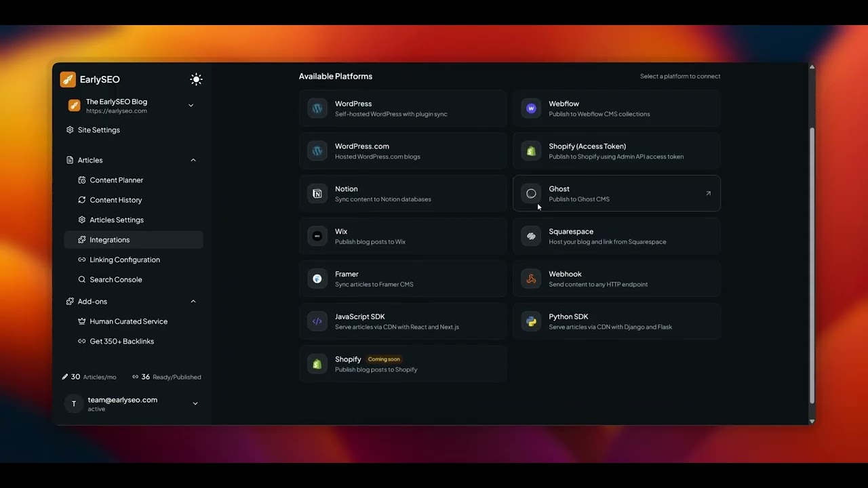868x488 pixels.
Task: Click the Python SDK logo icon
Action: pyautogui.click(x=531, y=322)
